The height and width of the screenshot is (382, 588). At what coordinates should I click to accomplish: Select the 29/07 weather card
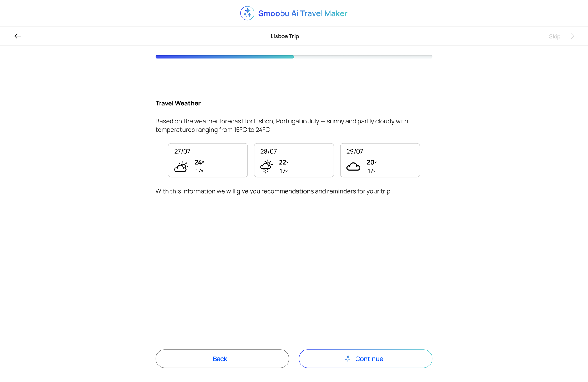(380, 160)
